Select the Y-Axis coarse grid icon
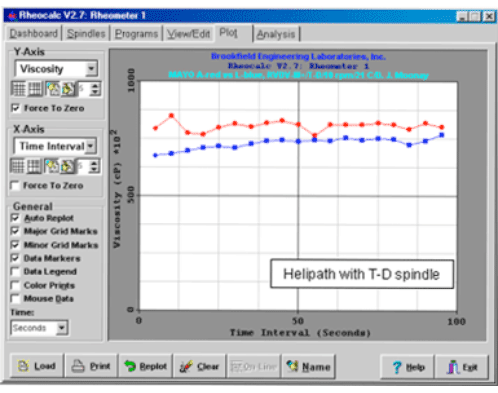 (x=35, y=89)
